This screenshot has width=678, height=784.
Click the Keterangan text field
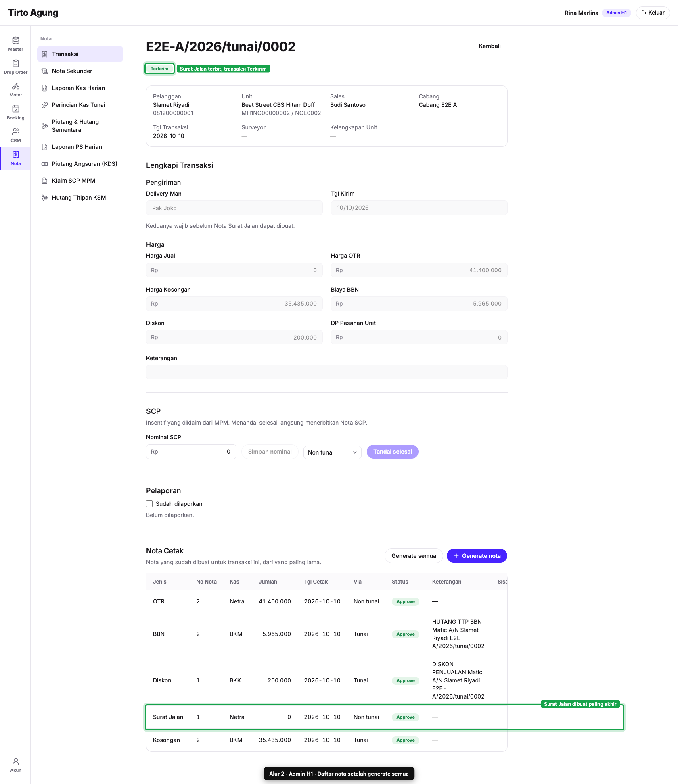click(x=326, y=372)
